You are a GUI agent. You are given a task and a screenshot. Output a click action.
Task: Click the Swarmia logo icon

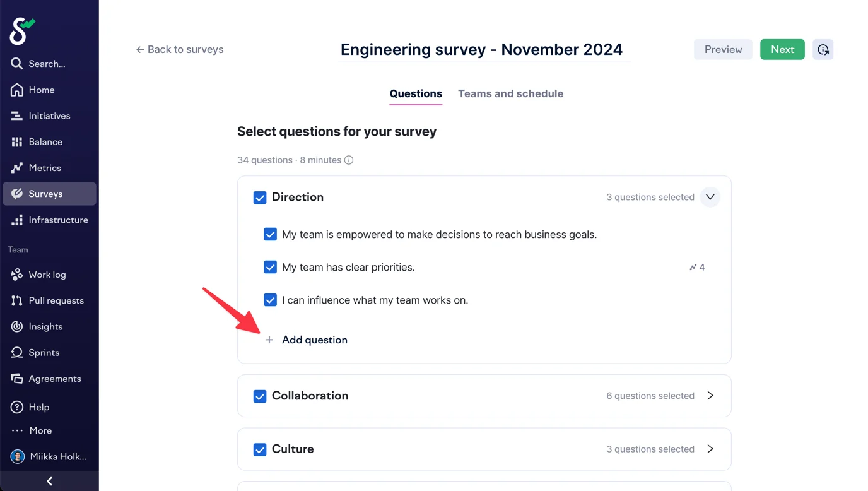(x=21, y=31)
